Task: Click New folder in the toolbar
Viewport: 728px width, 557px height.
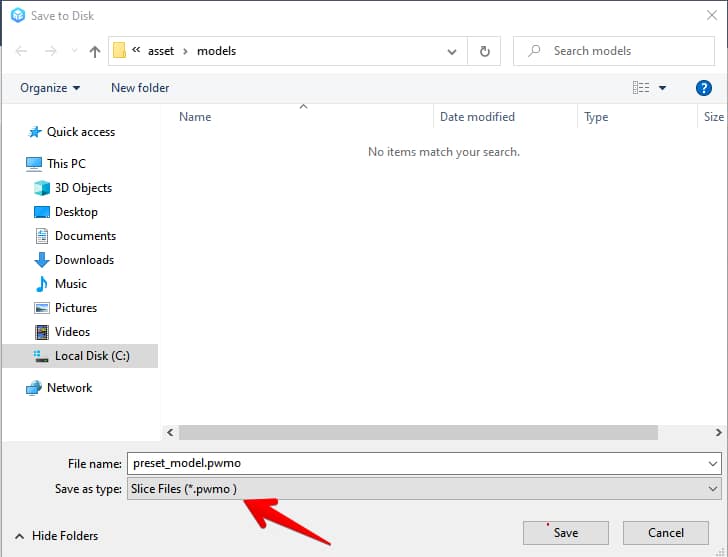Action: coord(140,88)
